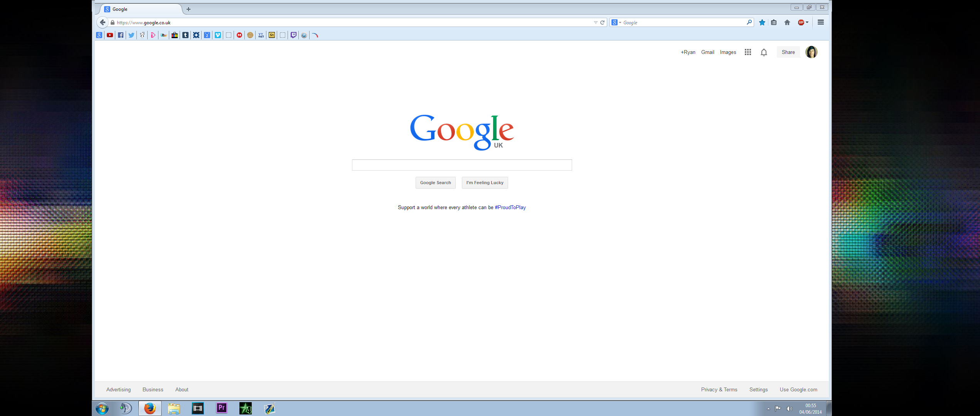Go to the Firefox home page

(x=787, y=22)
